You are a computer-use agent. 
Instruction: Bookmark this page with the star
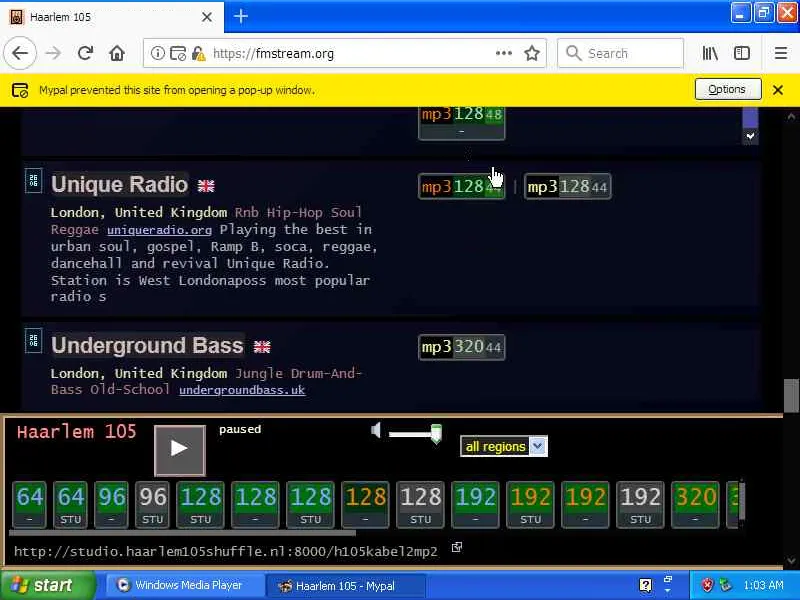[532, 53]
